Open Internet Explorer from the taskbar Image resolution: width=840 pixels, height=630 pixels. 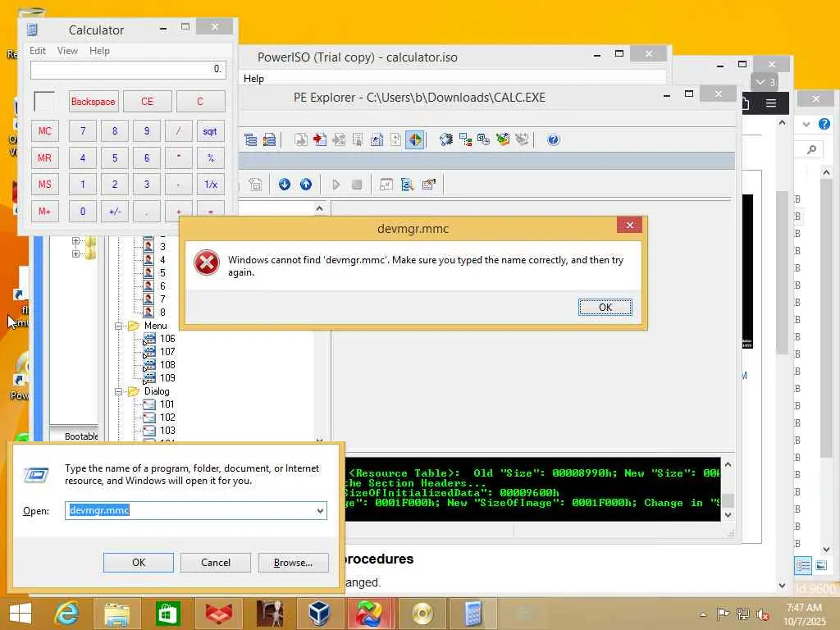click(x=67, y=614)
